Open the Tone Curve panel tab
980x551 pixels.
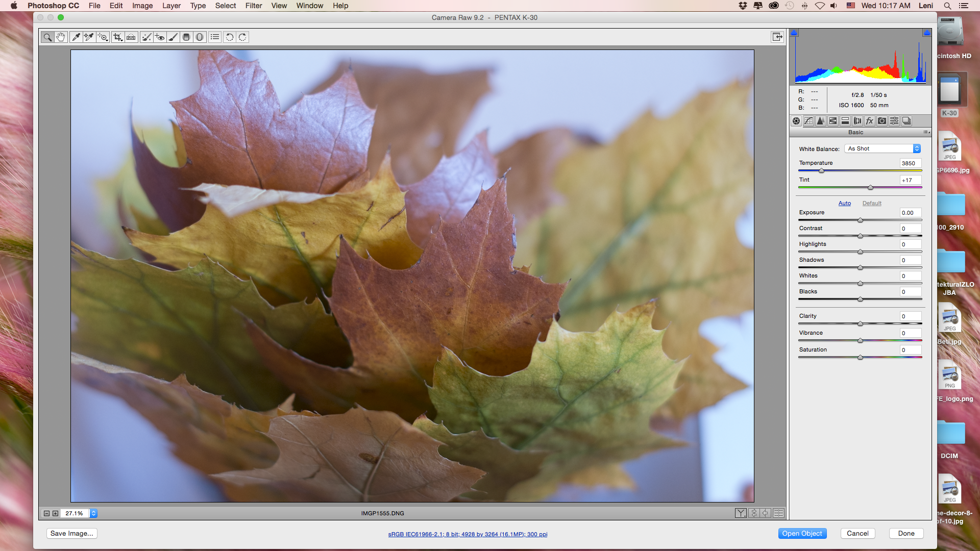coord(808,121)
